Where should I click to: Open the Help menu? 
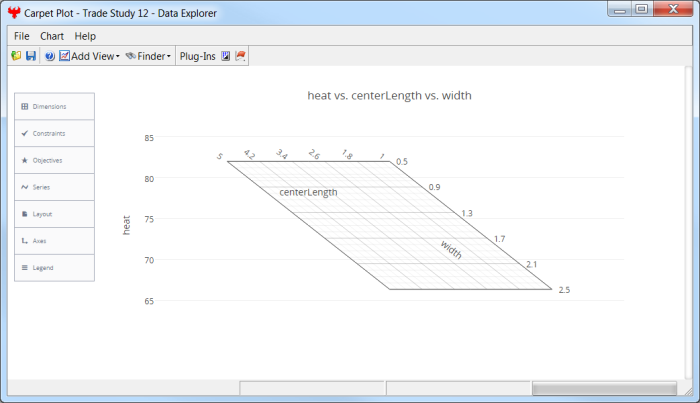click(85, 36)
